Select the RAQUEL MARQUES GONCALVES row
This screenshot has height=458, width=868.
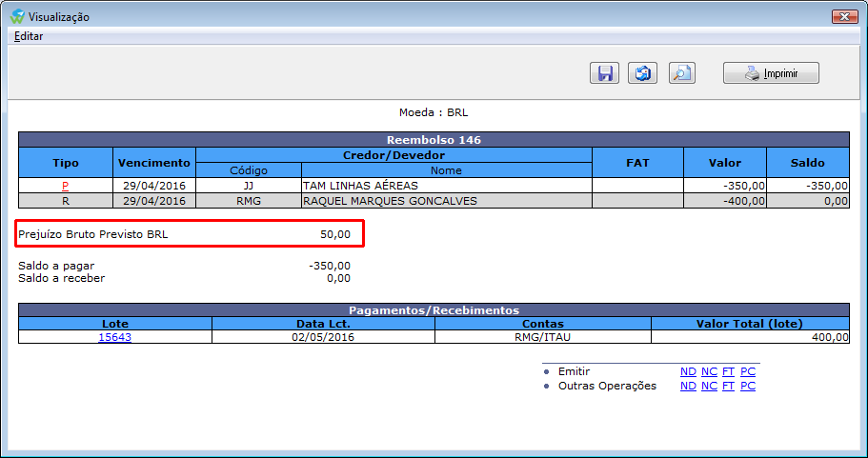tap(434, 201)
